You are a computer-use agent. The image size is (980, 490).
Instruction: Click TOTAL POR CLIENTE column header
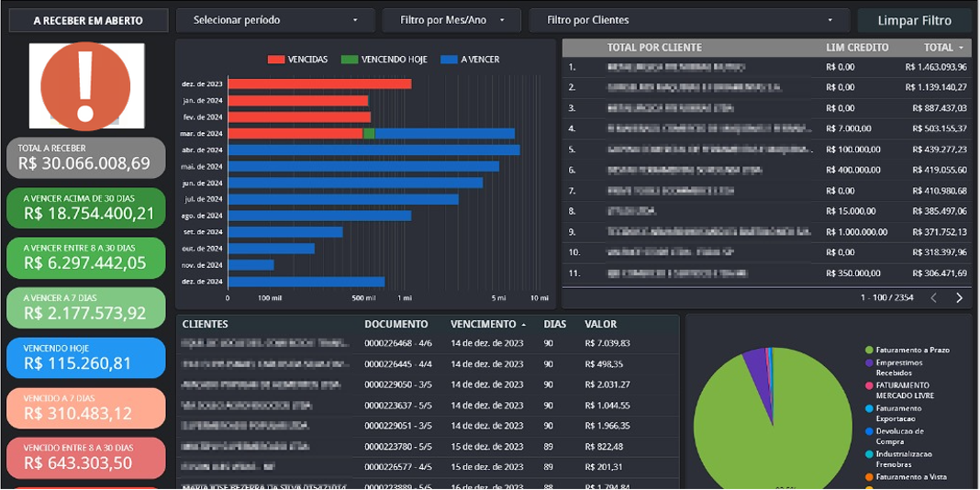pos(654,48)
